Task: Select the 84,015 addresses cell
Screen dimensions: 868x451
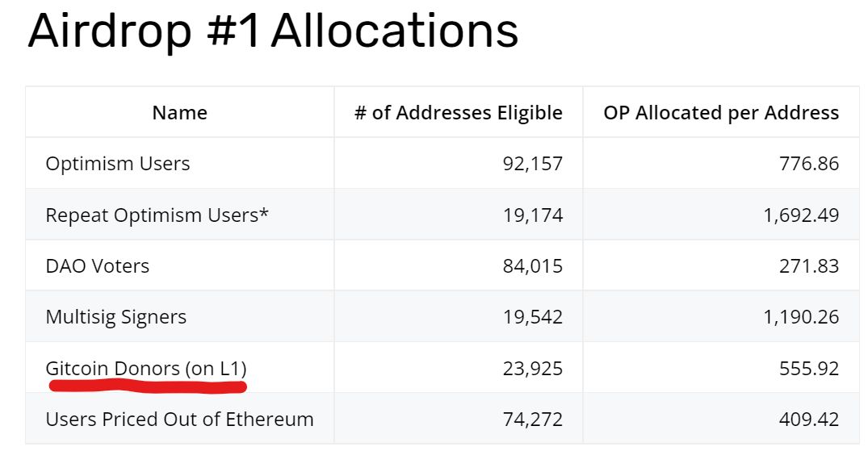Action: pos(532,266)
